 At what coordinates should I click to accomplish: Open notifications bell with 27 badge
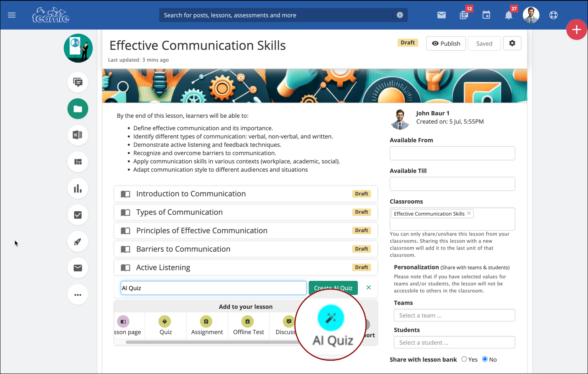pyautogui.click(x=508, y=15)
